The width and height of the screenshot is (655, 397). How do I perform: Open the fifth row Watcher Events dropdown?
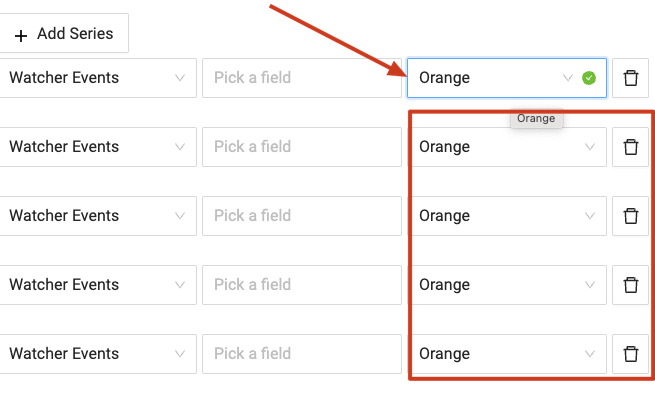point(97,354)
